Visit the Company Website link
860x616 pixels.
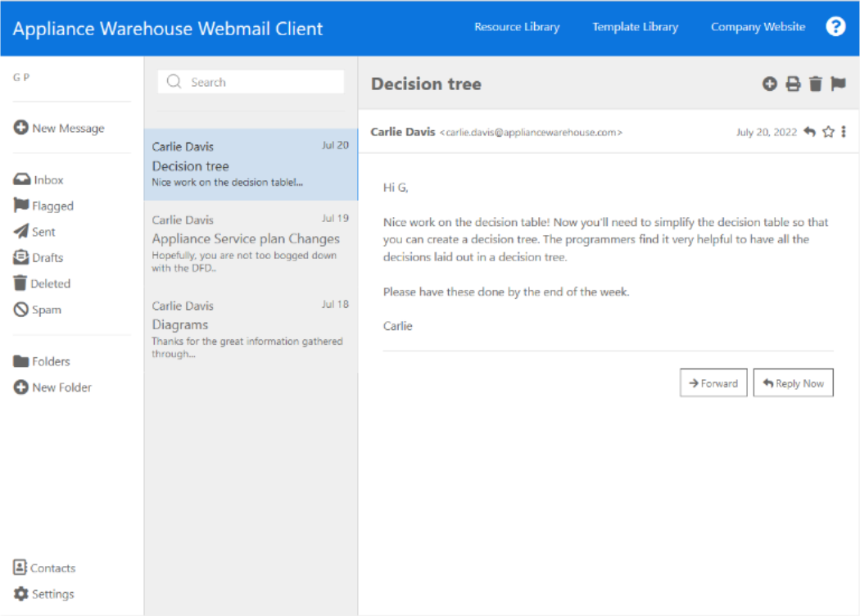[758, 26]
